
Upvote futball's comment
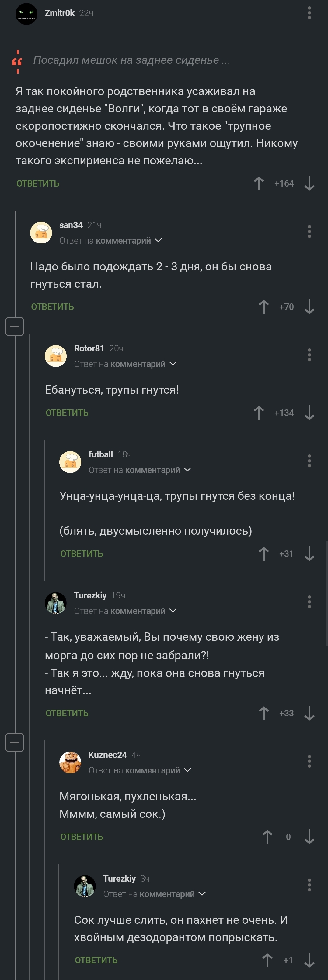point(263,553)
